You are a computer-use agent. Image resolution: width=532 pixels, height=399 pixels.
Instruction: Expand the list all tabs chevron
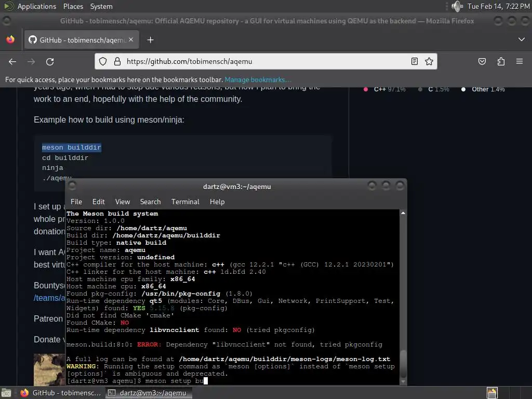coord(522,39)
